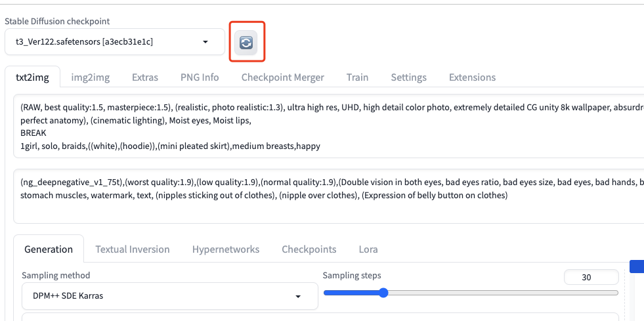The width and height of the screenshot is (644, 321).
Task: Focus the negative prompt text box
Action: pos(328,196)
